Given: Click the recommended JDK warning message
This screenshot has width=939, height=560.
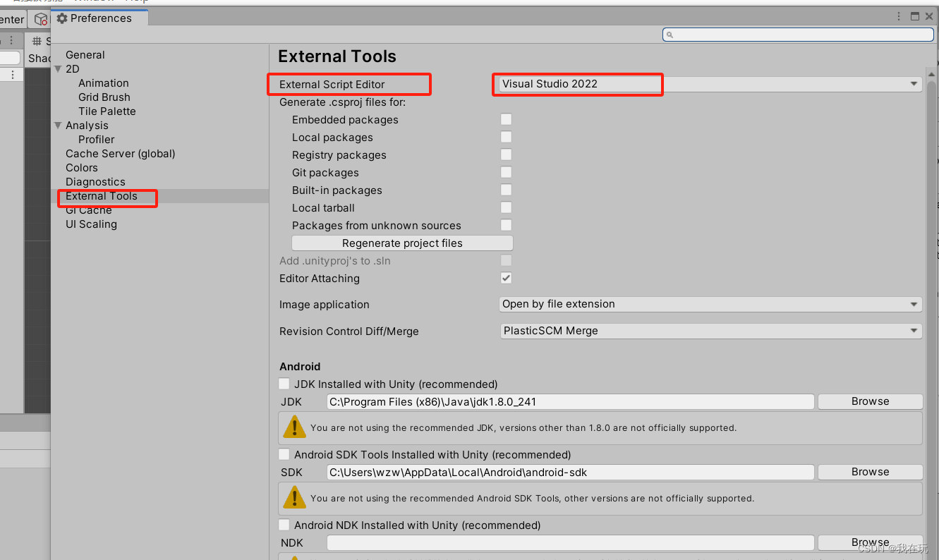Looking at the screenshot, I should [x=523, y=427].
